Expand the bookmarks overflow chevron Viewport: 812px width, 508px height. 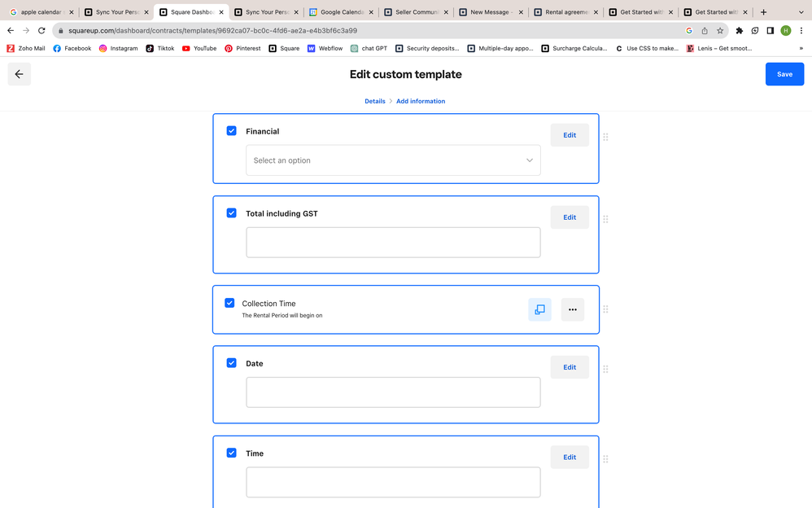(x=801, y=48)
